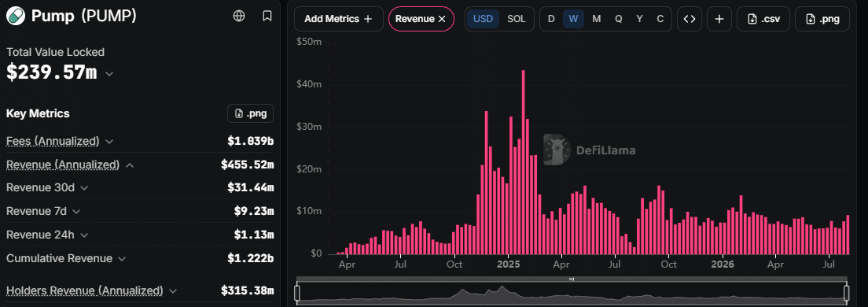
Task: Click the Key Metrics heading
Action: (38, 113)
